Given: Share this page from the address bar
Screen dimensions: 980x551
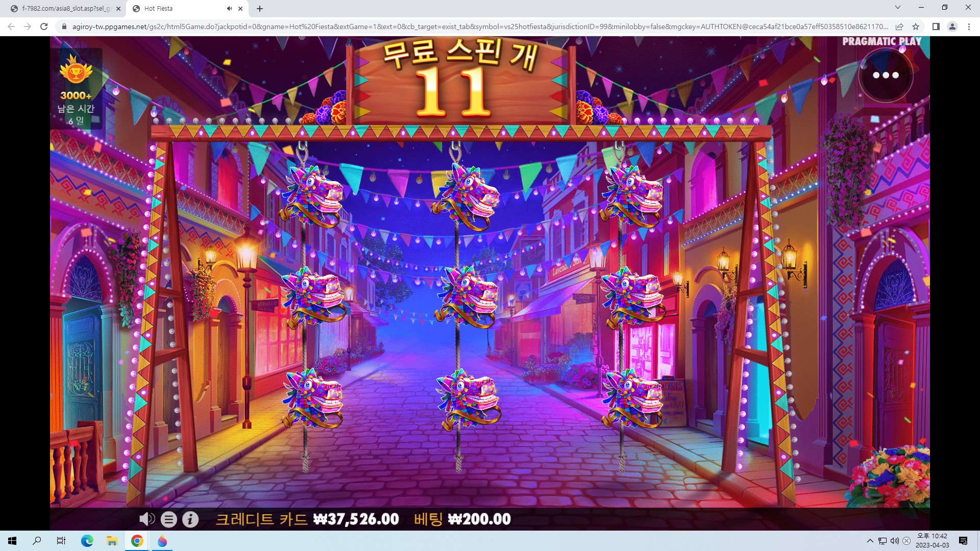Looking at the screenshot, I should 899,27.
